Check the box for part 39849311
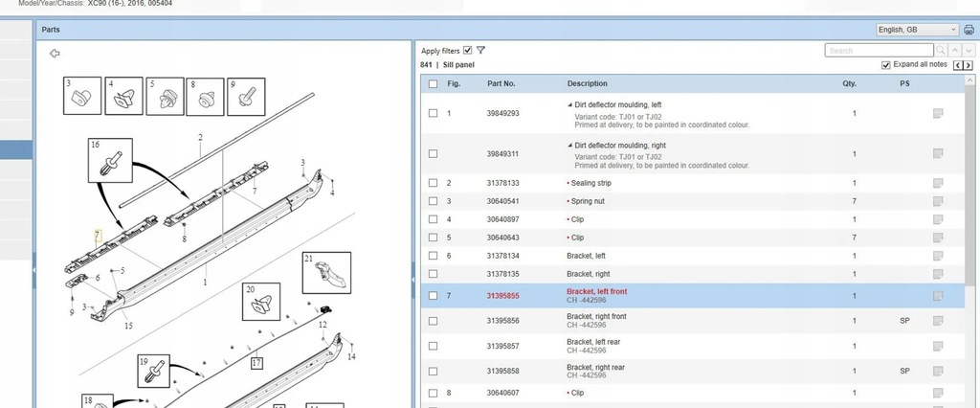 434,154
